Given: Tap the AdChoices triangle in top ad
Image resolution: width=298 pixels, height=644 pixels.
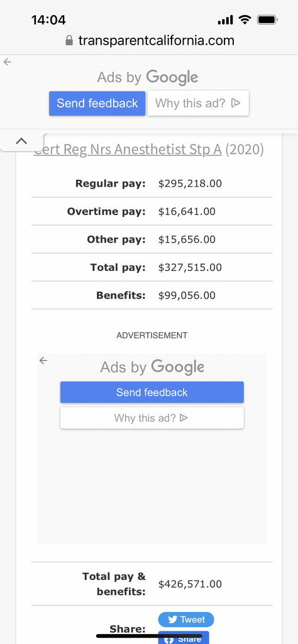Looking at the screenshot, I should (x=236, y=103).
